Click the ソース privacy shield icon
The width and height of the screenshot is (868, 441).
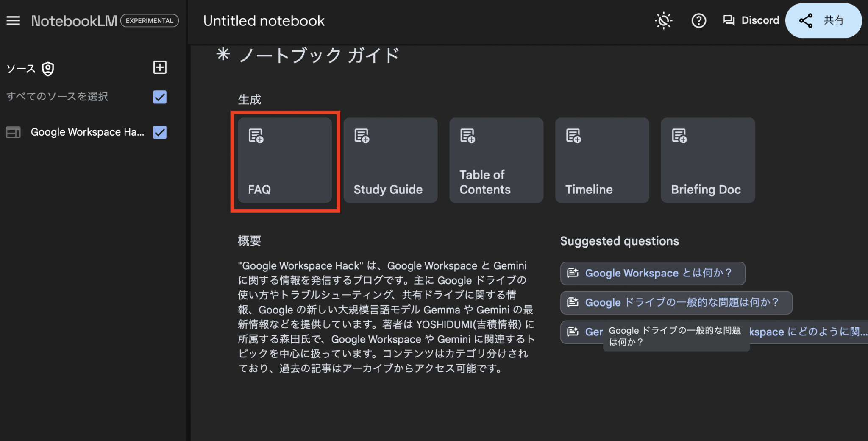48,68
